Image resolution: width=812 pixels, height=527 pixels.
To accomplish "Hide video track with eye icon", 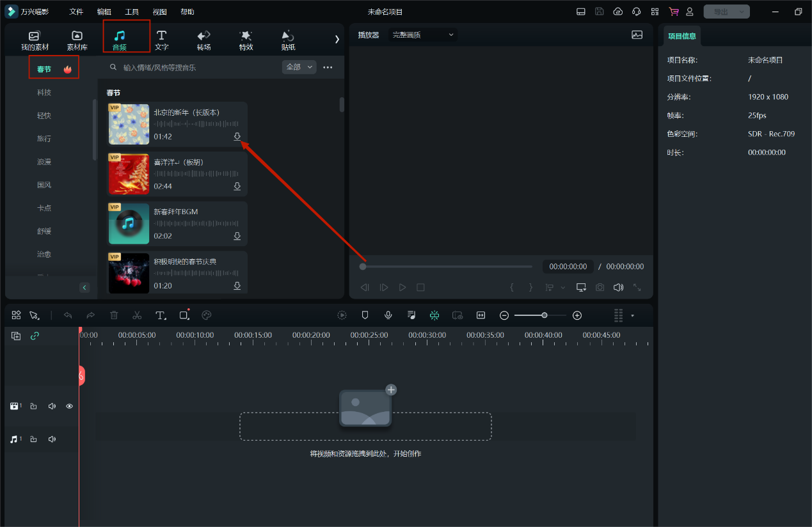I will [70, 406].
